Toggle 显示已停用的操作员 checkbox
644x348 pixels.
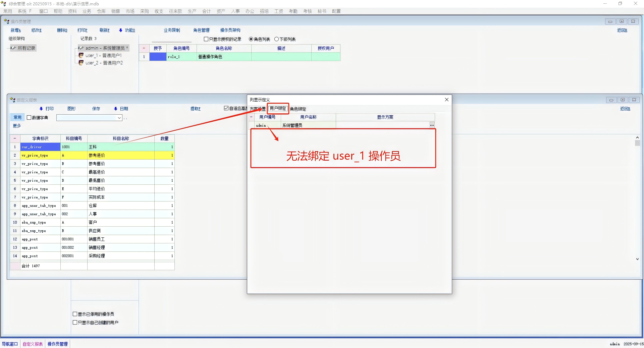click(75, 314)
